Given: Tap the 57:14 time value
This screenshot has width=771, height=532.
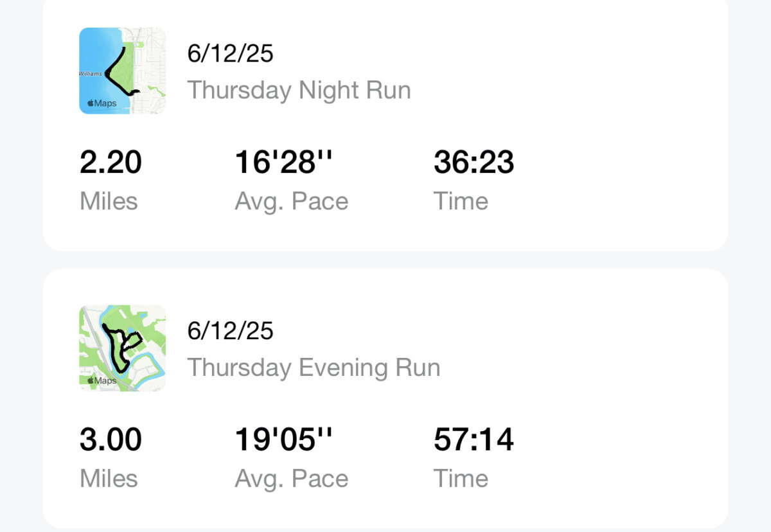Looking at the screenshot, I should tap(474, 439).
